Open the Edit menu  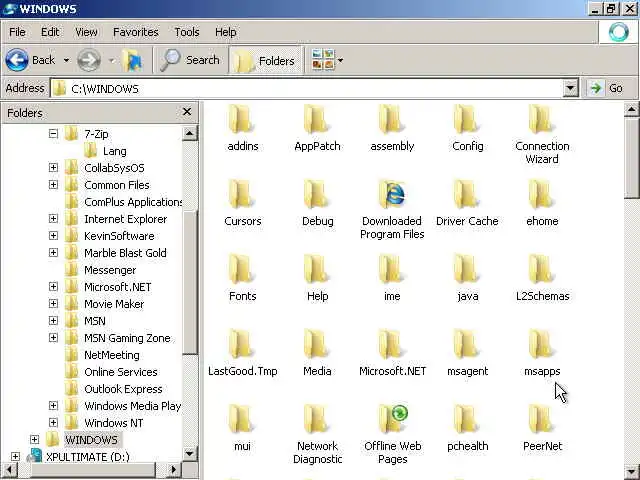[x=50, y=32]
